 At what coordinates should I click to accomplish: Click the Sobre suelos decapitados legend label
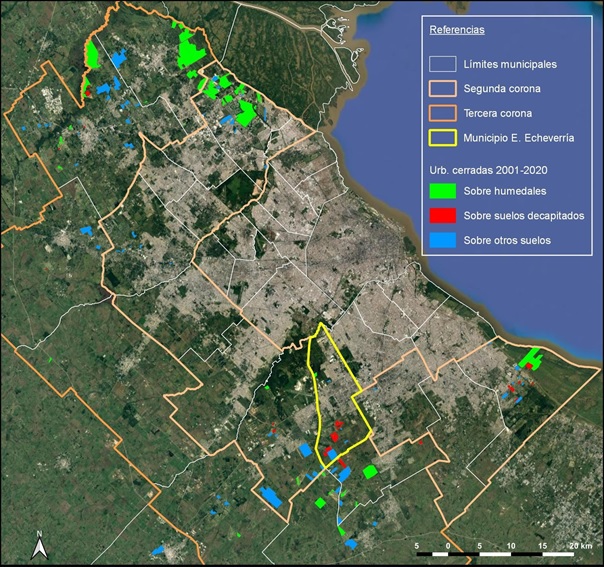(x=524, y=215)
